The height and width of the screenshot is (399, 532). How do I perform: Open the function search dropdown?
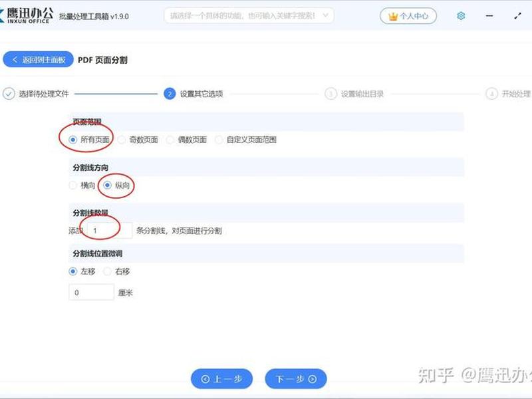pos(249,15)
